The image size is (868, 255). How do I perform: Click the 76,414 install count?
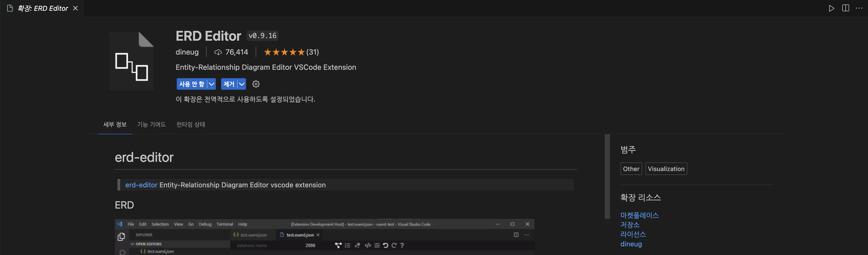click(237, 52)
